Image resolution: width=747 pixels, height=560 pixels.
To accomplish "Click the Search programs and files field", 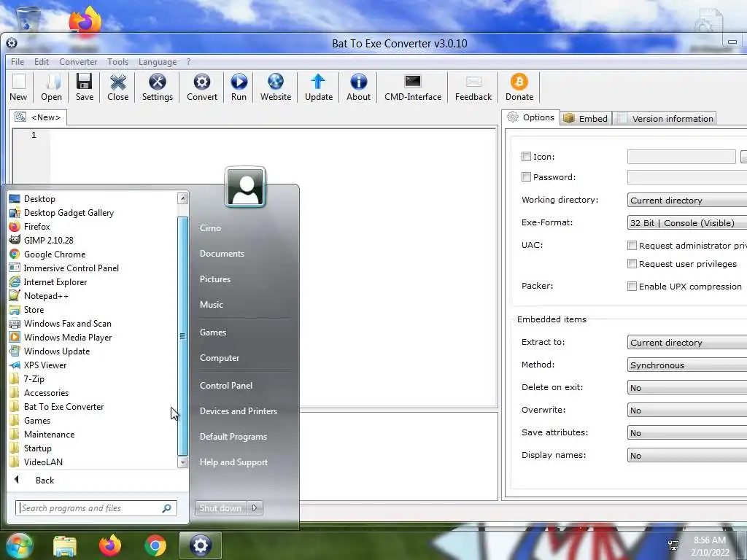I will pos(96,508).
